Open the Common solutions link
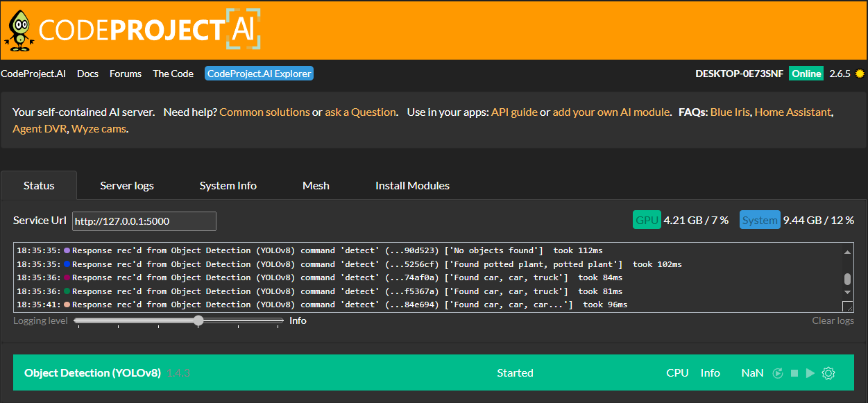The height and width of the screenshot is (403, 868). click(264, 112)
